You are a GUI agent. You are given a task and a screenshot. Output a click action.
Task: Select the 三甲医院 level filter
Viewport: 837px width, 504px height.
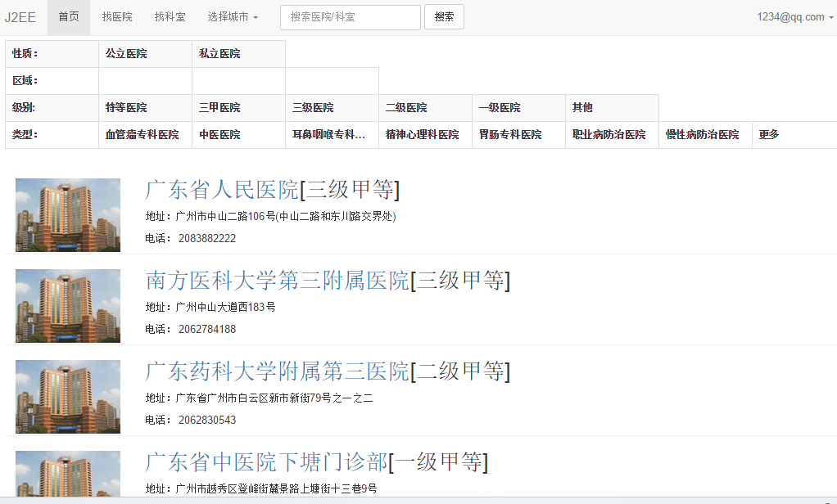coord(219,107)
